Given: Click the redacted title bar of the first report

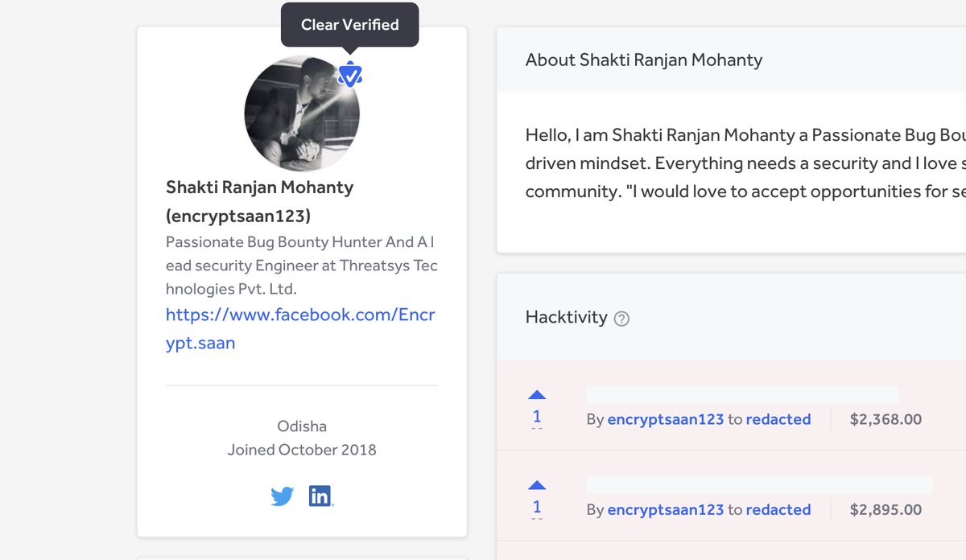Looking at the screenshot, I should click(742, 393).
